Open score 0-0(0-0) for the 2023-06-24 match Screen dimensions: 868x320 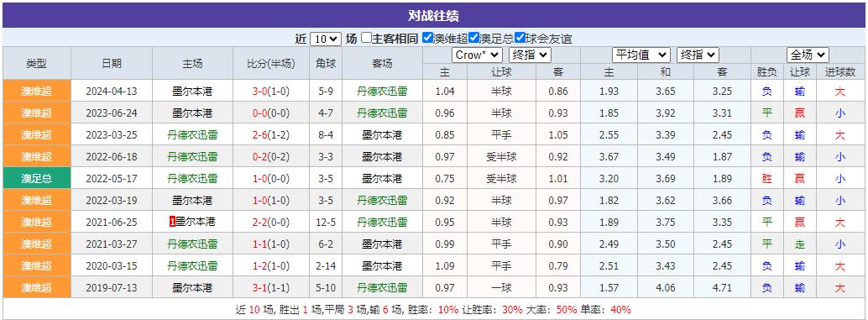click(x=270, y=113)
